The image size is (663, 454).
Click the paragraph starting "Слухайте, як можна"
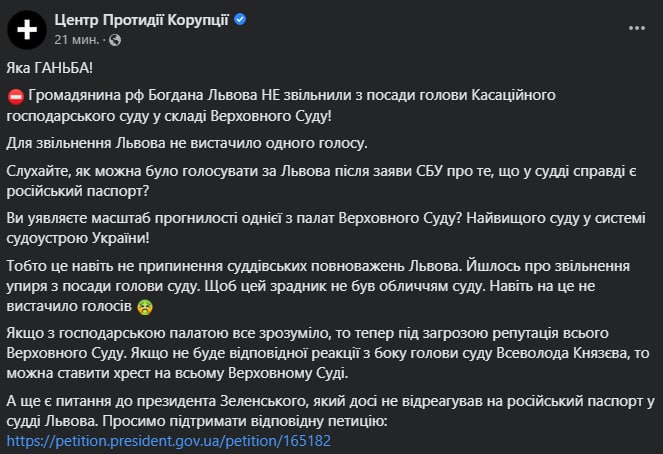coord(300,179)
